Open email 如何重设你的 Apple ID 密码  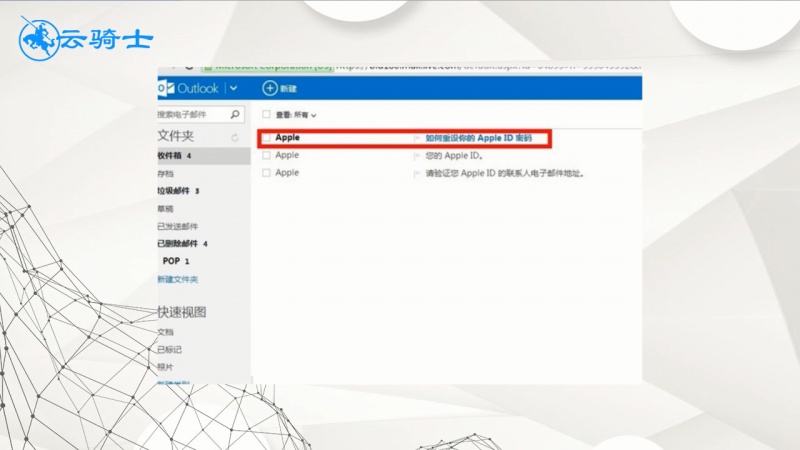coord(479,138)
